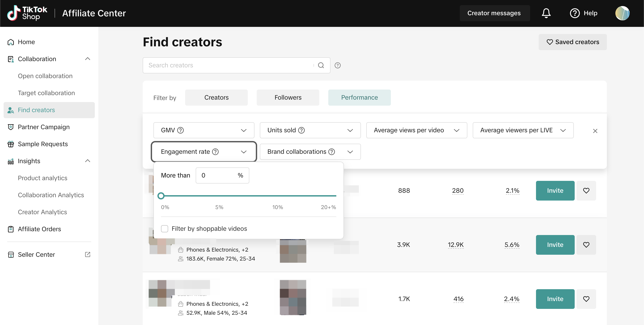644x325 pixels.
Task: Save the creator with 5.6% engagement
Action: pyautogui.click(x=586, y=244)
